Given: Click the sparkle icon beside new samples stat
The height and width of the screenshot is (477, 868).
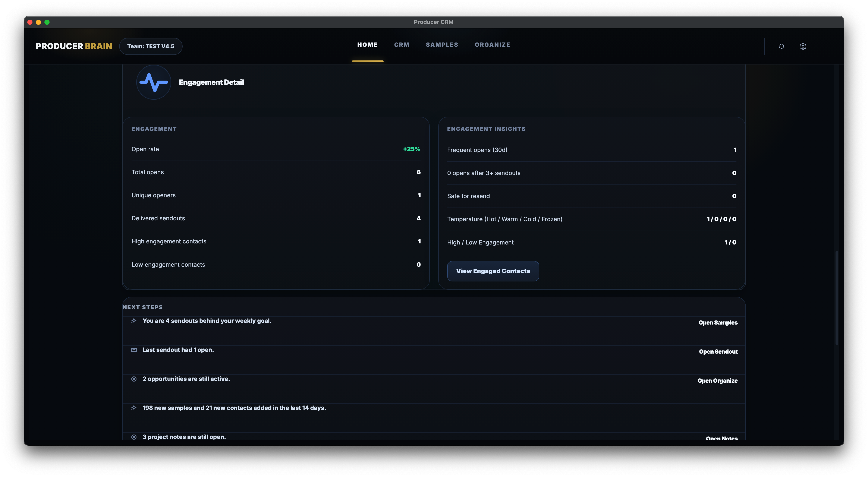Looking at the screenshot, I should 134,408.
